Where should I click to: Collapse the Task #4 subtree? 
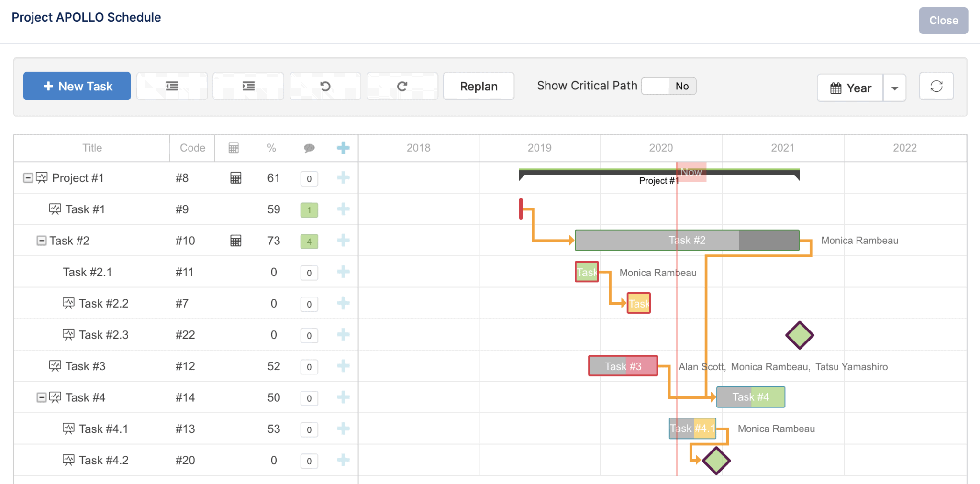click(41, 397)
